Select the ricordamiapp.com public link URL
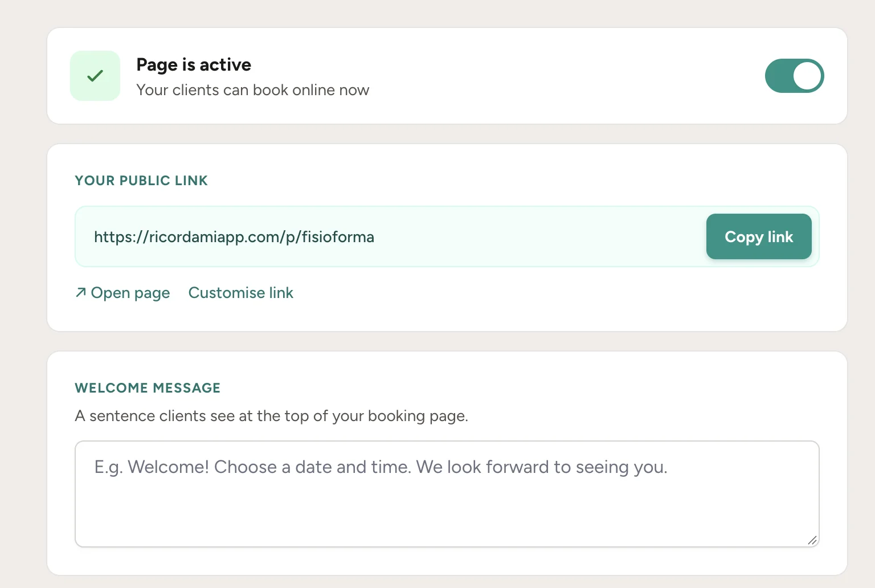The height and width of the screenshot is (588, 875). 234,237
